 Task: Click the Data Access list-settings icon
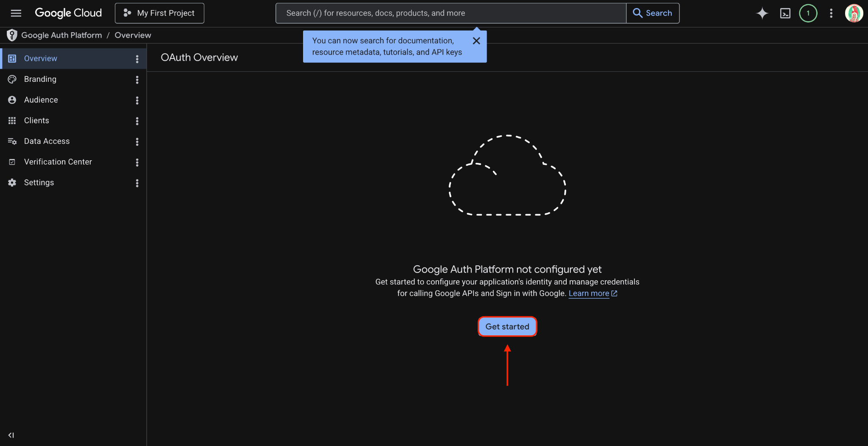coord(12,141)
